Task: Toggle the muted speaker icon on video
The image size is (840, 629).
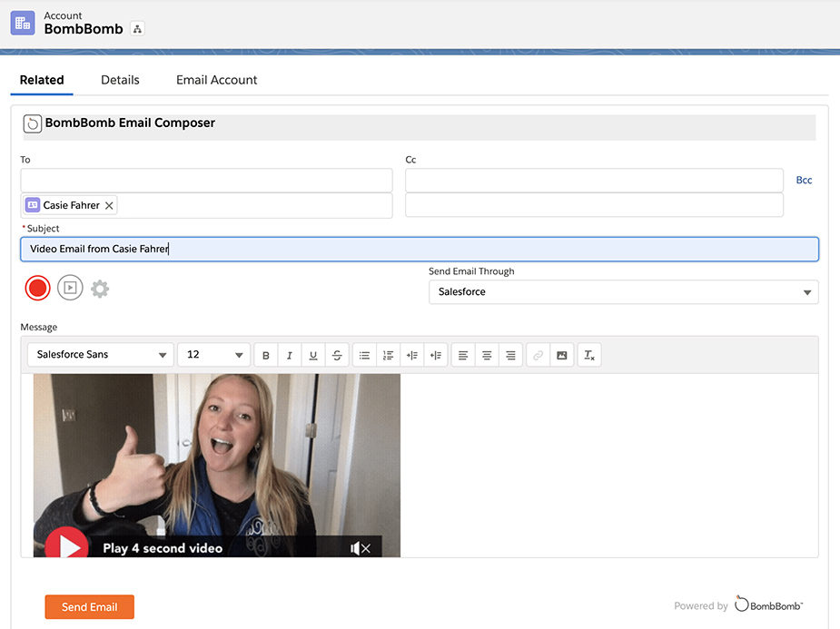Action: click(x=360, y=547)
